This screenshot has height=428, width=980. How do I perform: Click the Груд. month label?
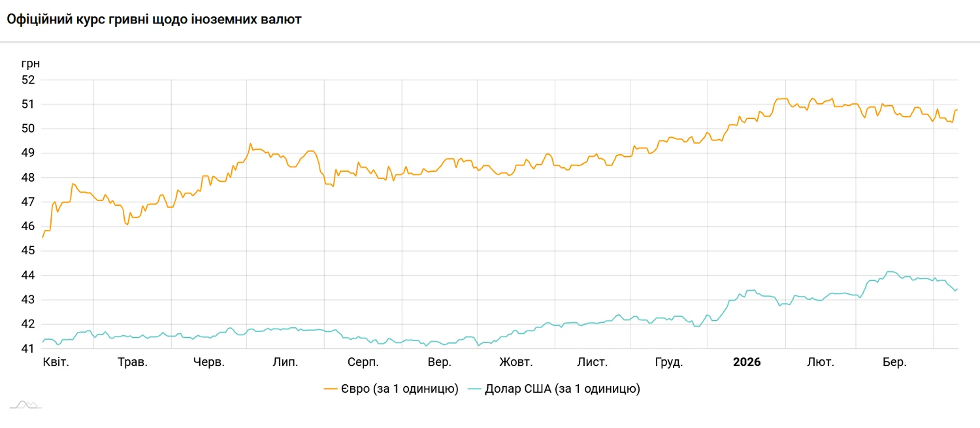(669, 362)
